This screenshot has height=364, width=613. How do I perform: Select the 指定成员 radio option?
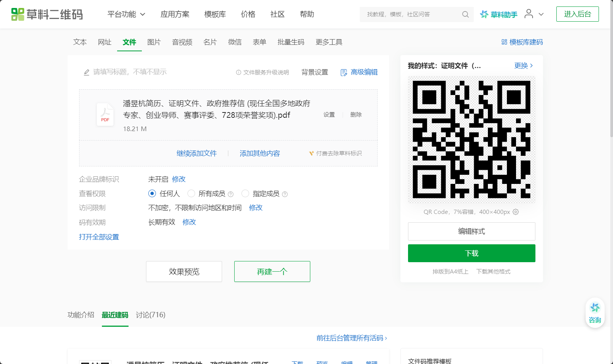[x=245, y=194]
